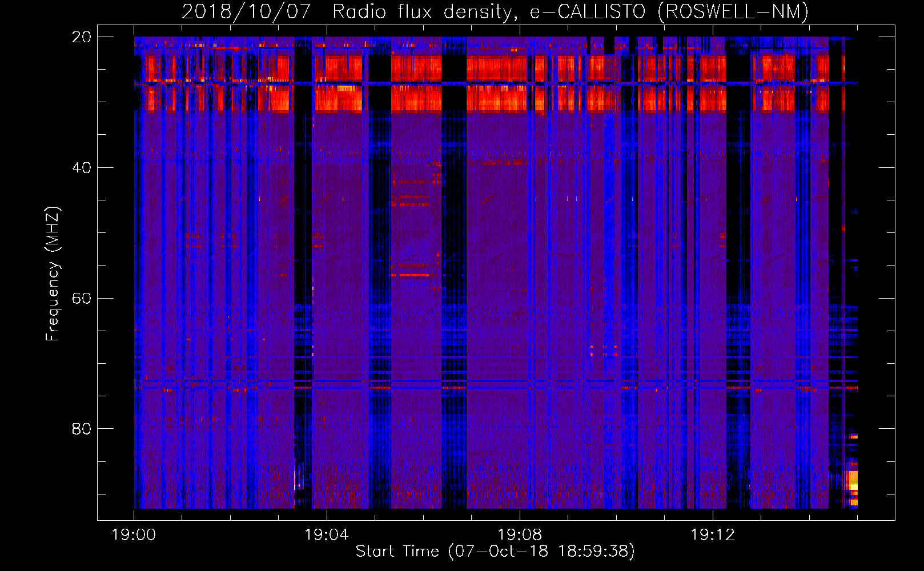The image size is (924, 571).
Task: Click the 40 frequency tick label
Action: point(82,168)
